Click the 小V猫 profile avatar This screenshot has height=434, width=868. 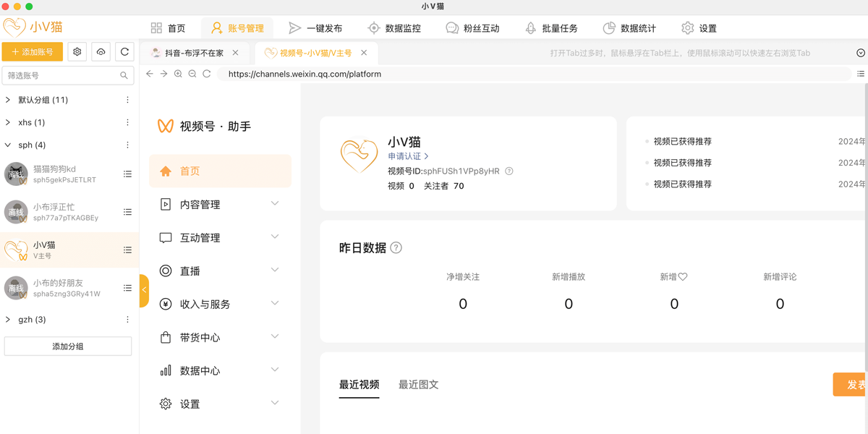coord(359,155)
